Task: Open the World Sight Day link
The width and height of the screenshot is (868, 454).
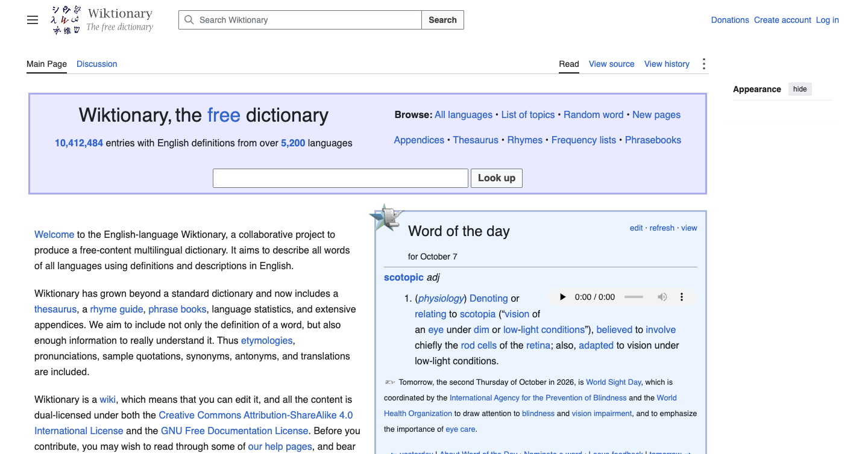Action: [x=614, y=382]
